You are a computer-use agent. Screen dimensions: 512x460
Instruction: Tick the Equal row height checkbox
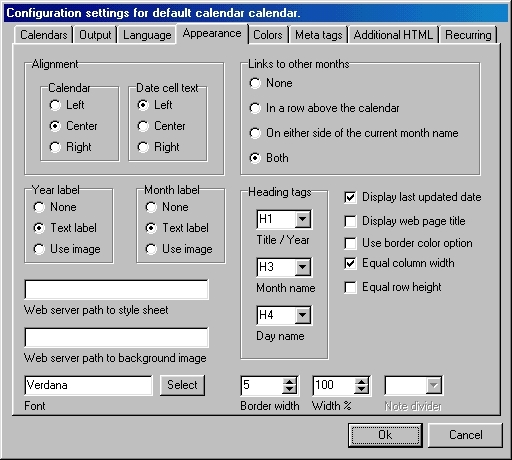(x=350, y=287)
